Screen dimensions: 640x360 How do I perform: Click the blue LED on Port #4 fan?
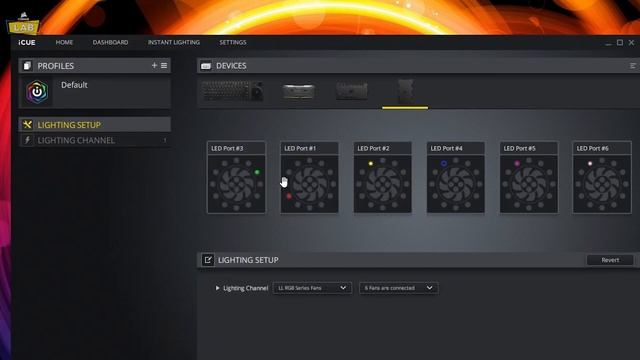(444, 164)
